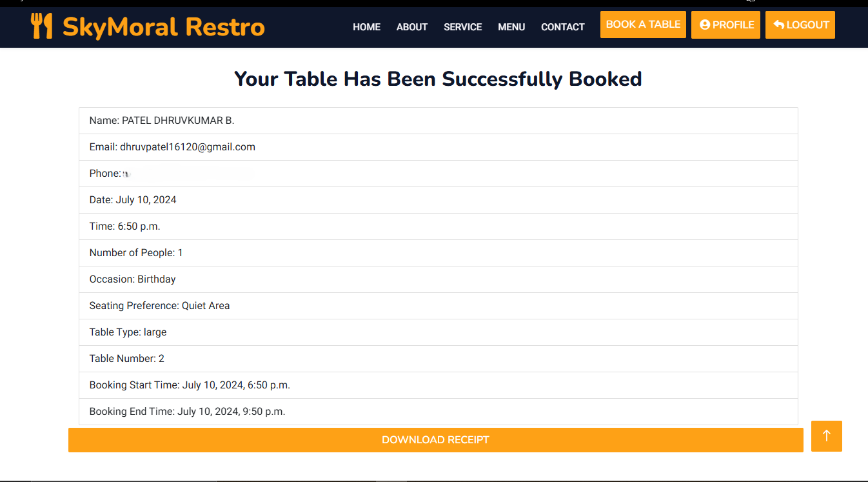Click 'Seating Preference: Quiet Area' row

[x=439, y=306]
